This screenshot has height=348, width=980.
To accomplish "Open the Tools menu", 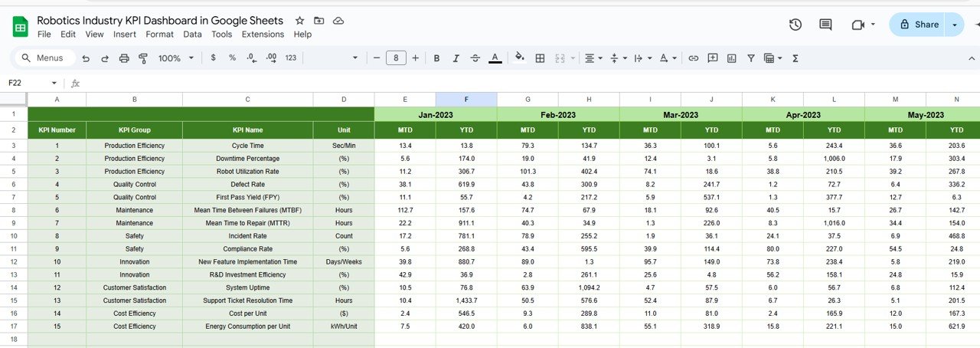I will point(222,34).
